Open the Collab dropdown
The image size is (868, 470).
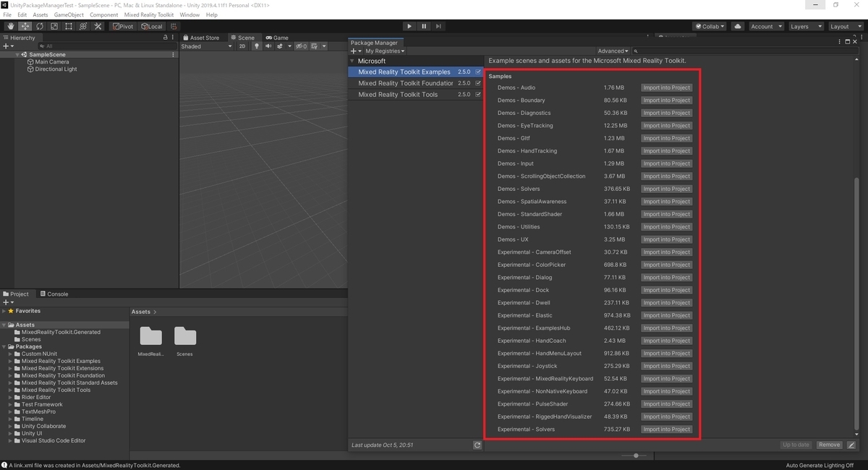coord(710,26)
